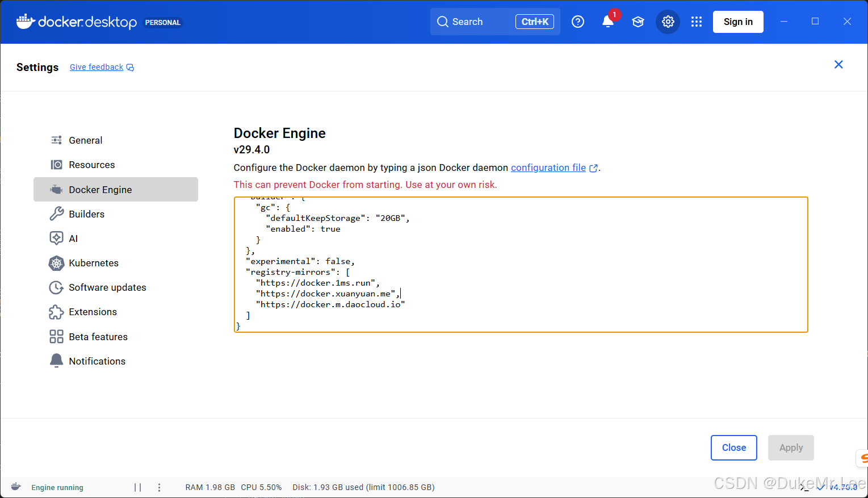Close Settings with the blue X
The image size is (868, 498).
838,65
